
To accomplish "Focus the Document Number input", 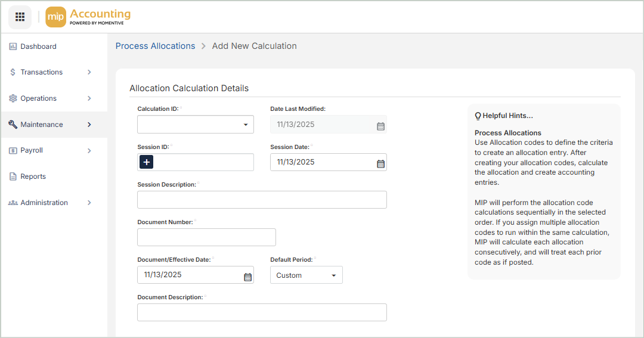I will (206, 237).
